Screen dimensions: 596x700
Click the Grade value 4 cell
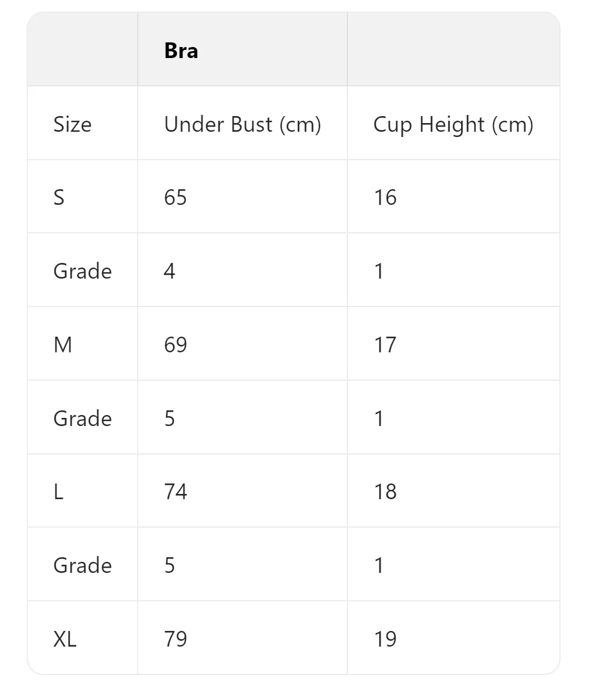[x=242, y=270]
